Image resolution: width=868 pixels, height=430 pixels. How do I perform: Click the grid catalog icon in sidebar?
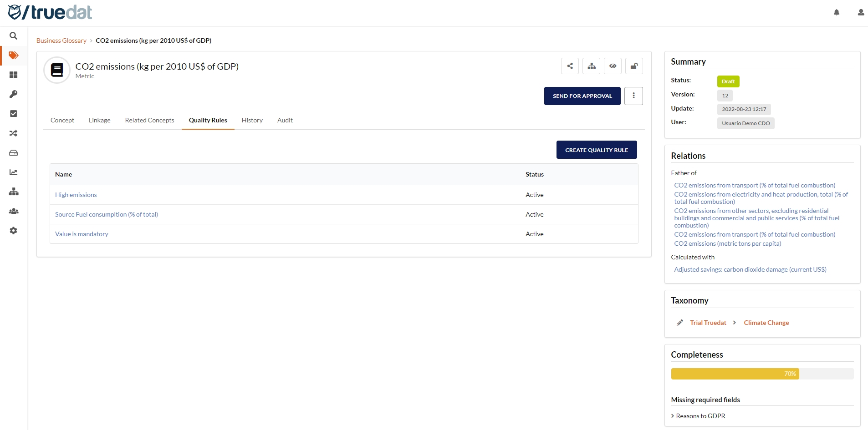[14, 75]
